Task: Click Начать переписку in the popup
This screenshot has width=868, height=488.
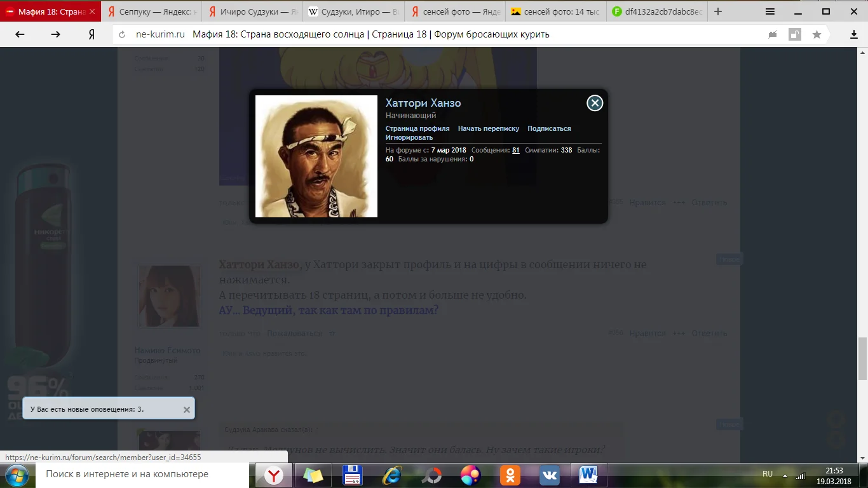Action: (489, 128)
